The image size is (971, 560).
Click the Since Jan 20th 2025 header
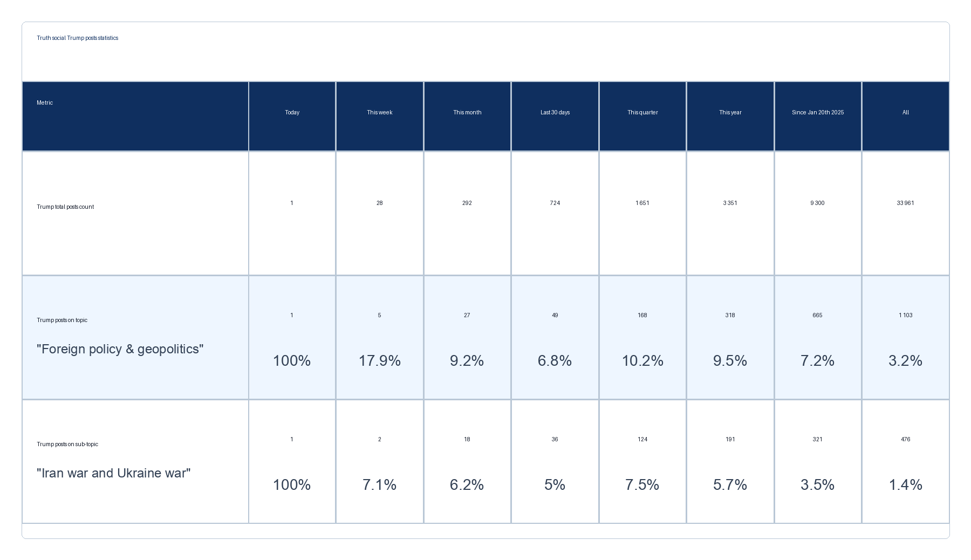click(818, 112)
